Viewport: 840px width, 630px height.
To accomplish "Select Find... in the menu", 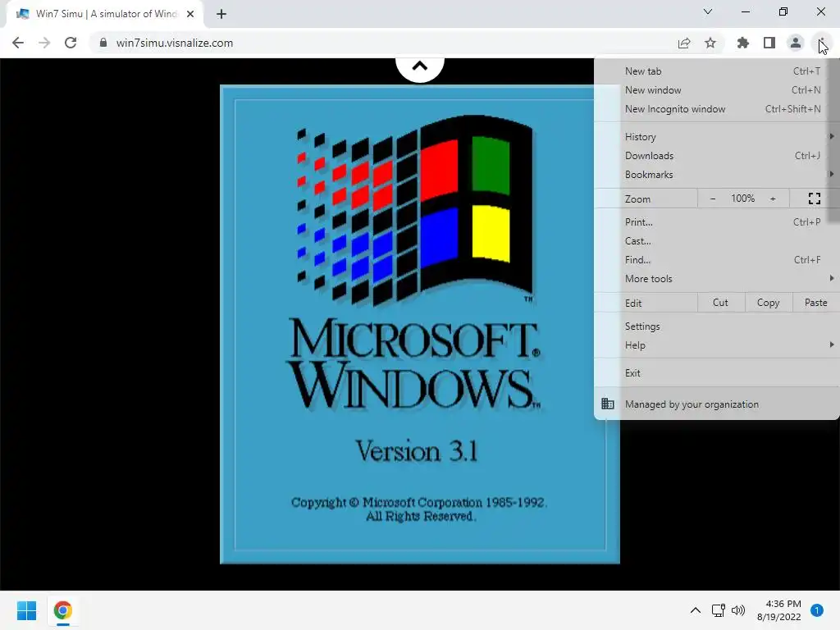I will [717, 260].
